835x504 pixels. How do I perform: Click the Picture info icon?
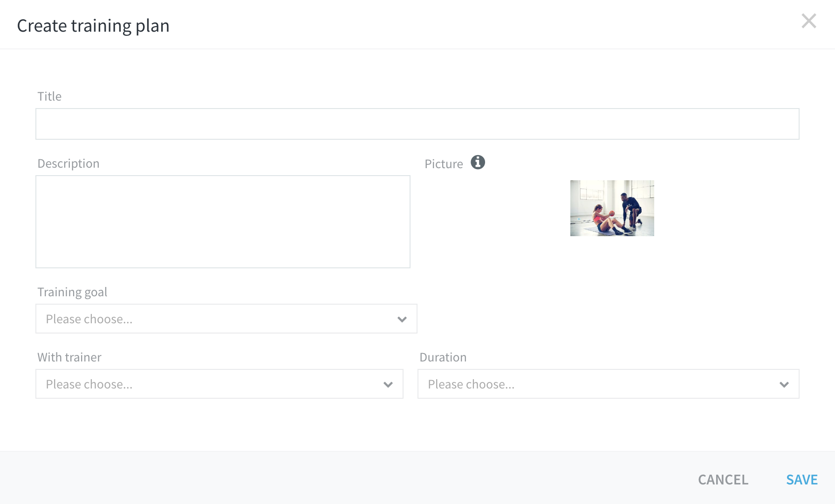478,163
